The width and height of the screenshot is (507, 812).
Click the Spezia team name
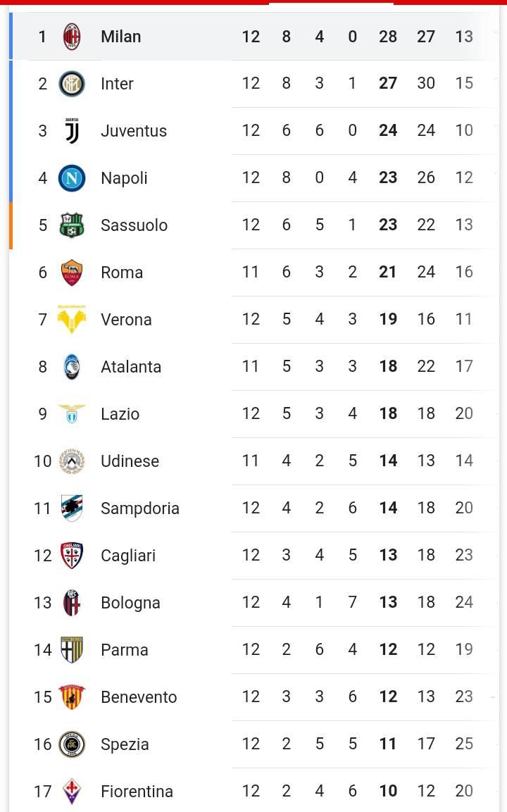click(125, 744)
